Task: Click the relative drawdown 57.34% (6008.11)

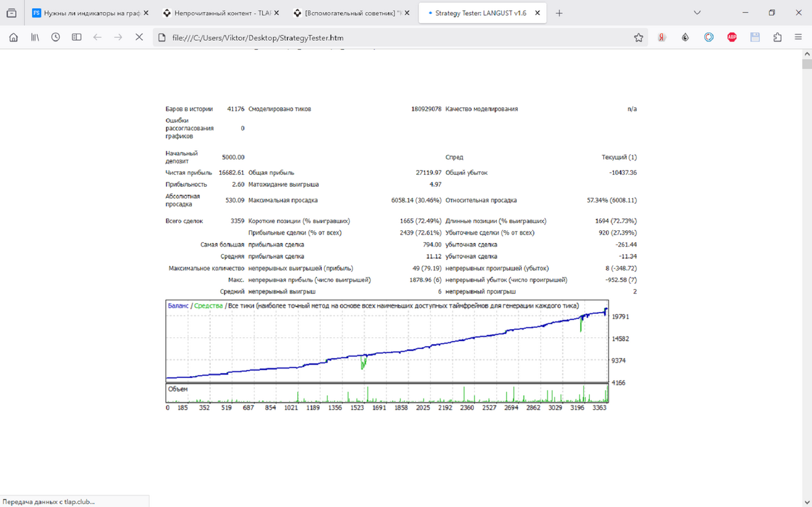Action: pyautogui.click(x=612, y=200)
